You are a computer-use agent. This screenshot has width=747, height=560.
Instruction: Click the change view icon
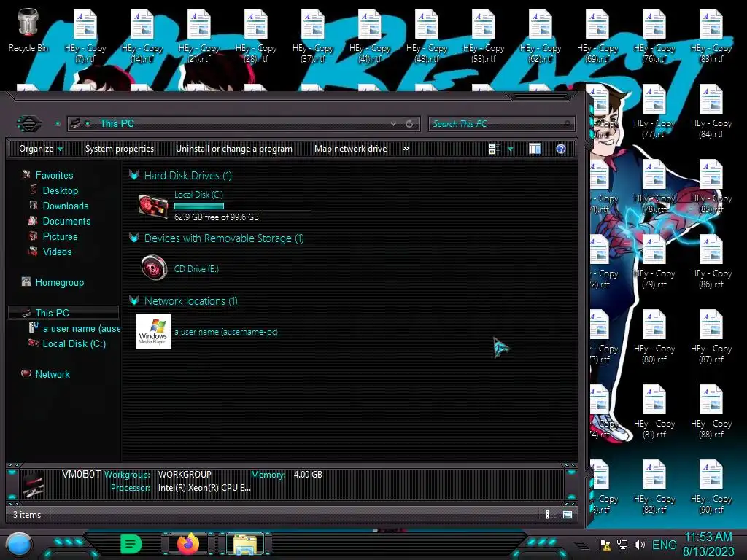[494, 149]
